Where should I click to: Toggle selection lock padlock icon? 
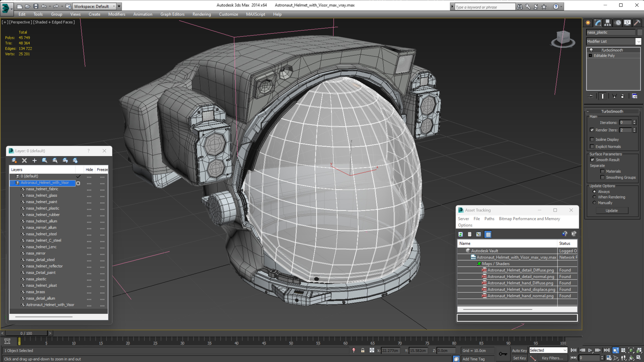pyautogui.click(x=363, y=350)
